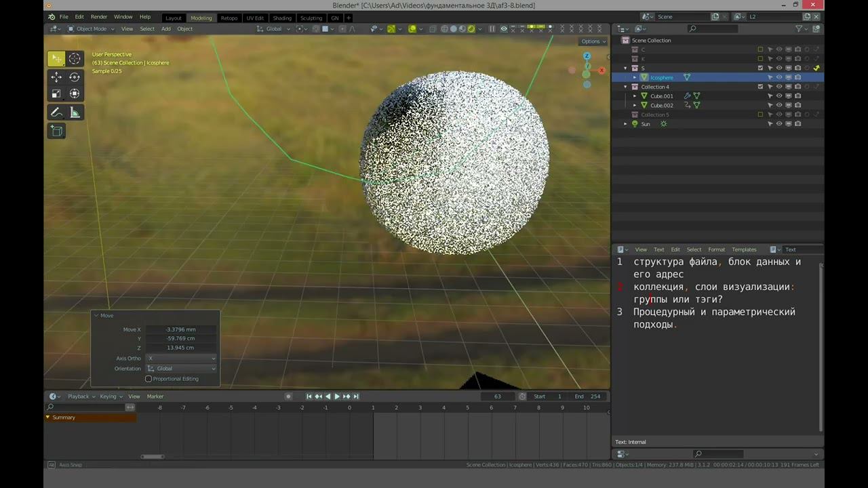Viewport: 868px width, 488px height.
Task: Play animation forward
Action: (x=337, y=396)
